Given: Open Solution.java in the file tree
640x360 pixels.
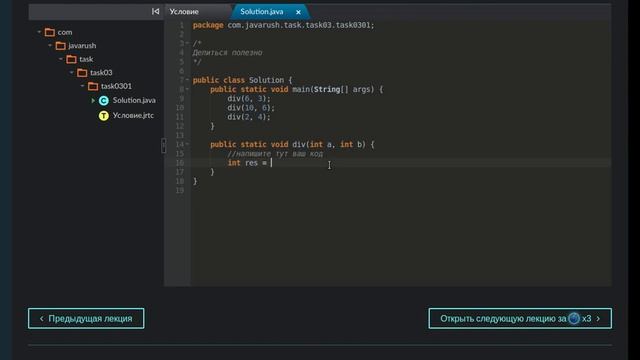Looking at the screenshot, I should [x=134, y=100].
